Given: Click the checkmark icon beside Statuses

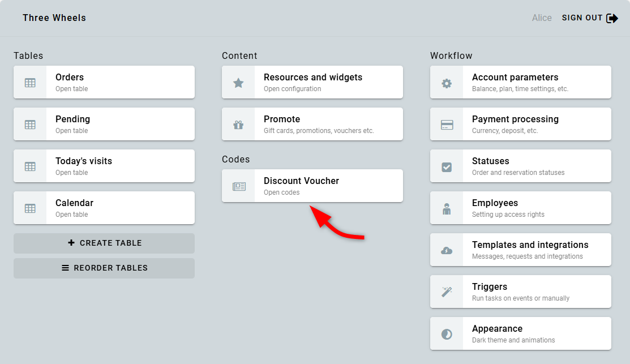Looking at the screenshot, I should pyautogui.click(x=447, y=166).
